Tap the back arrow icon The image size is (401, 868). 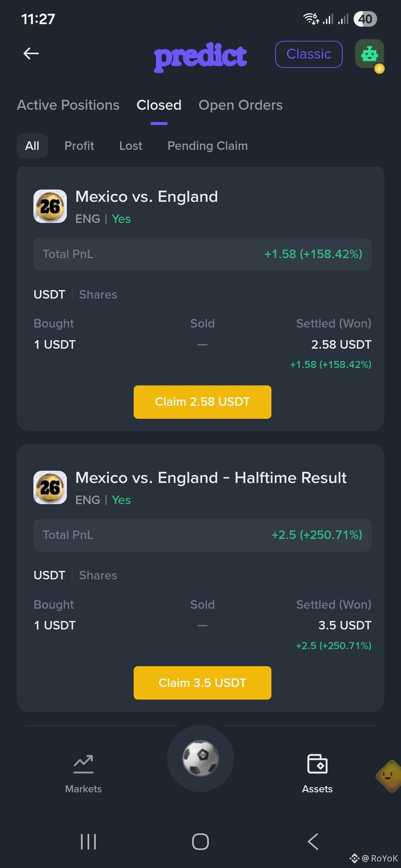point(31,53)
